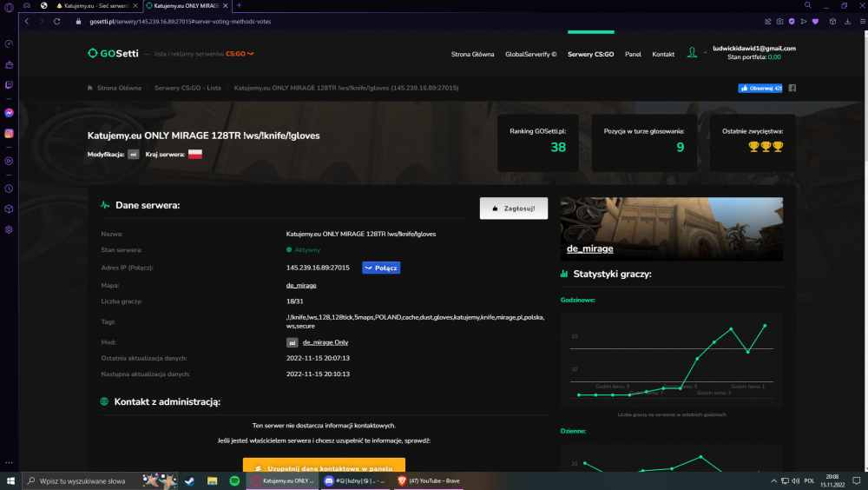Take a snapshot with camera icon
The width and height of the screenshot is (868, 490).
tap(779, 21)
